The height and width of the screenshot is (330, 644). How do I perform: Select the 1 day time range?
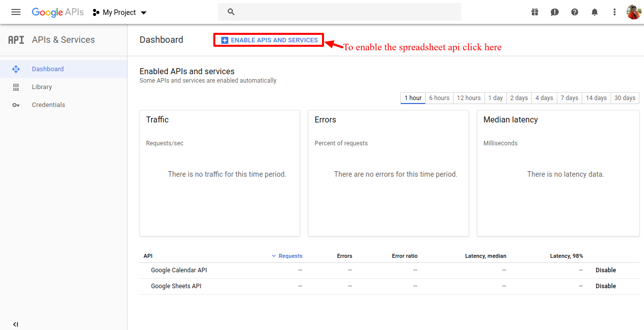pyautogui.click(x=495, y=98)
